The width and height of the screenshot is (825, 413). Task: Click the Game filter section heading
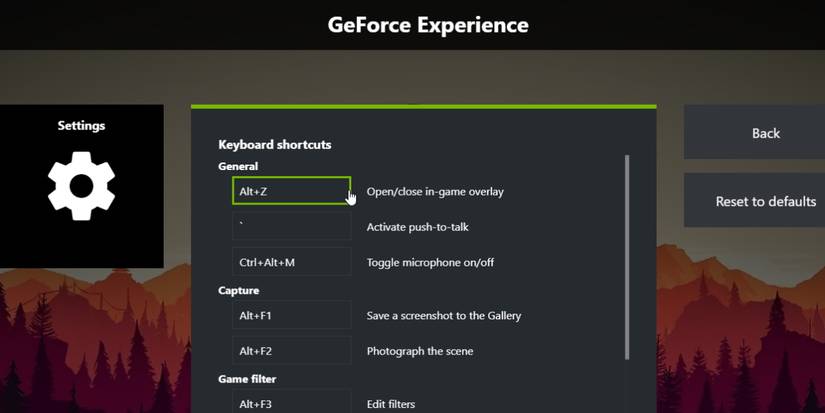247,380
